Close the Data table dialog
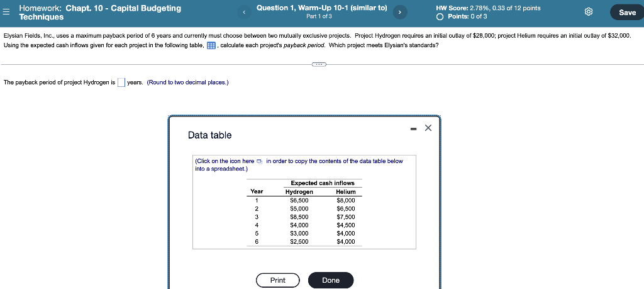This screenshot has height=289, width=644. 428,128
